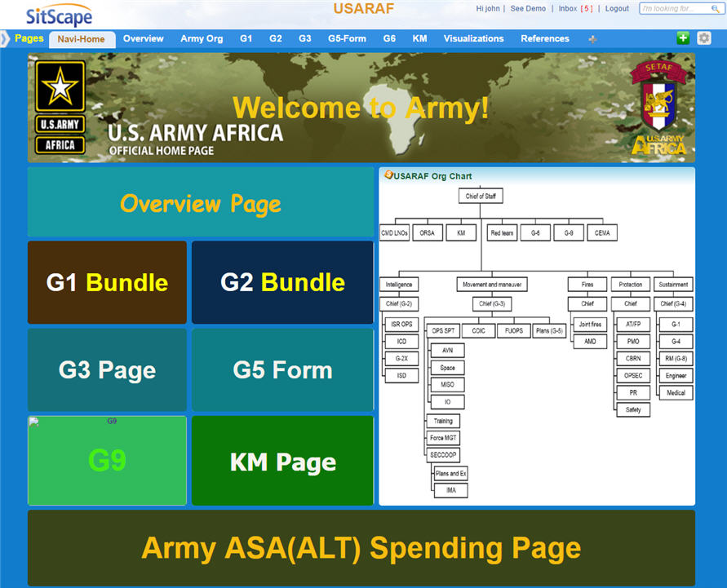Click the USARAF Org Chart title
Image resolution: width=727 pixels, height=588 pixels.
pyautogui.click(x=432, y=176)
